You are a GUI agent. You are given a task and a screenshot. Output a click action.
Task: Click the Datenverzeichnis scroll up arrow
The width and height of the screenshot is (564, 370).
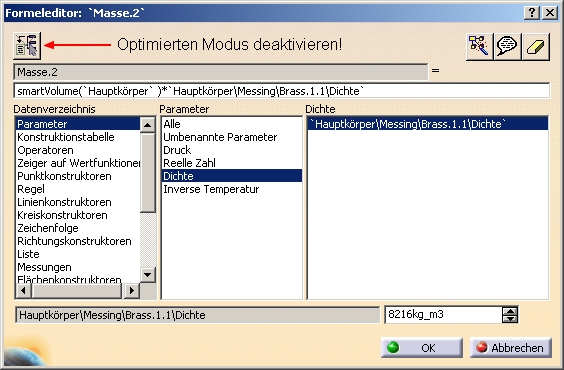[147, 125]
